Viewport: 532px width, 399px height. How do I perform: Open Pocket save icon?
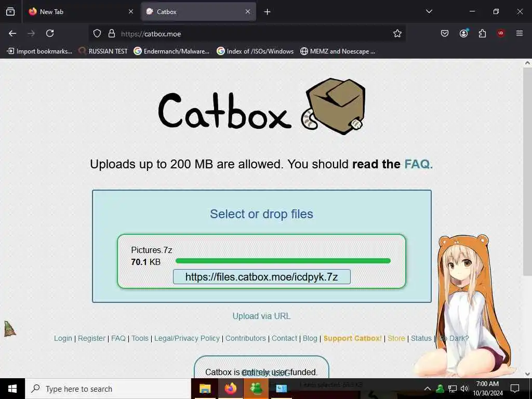coord(445,33)
